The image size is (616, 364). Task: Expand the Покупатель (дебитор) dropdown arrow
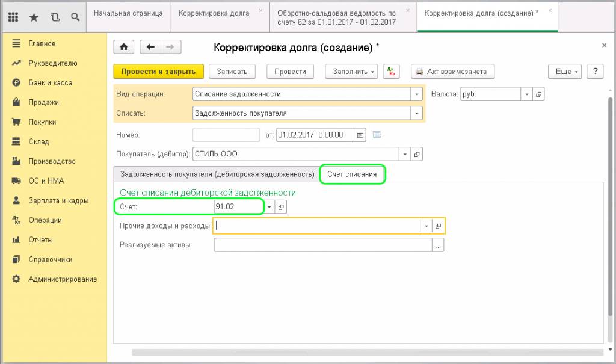click(405, 154)
